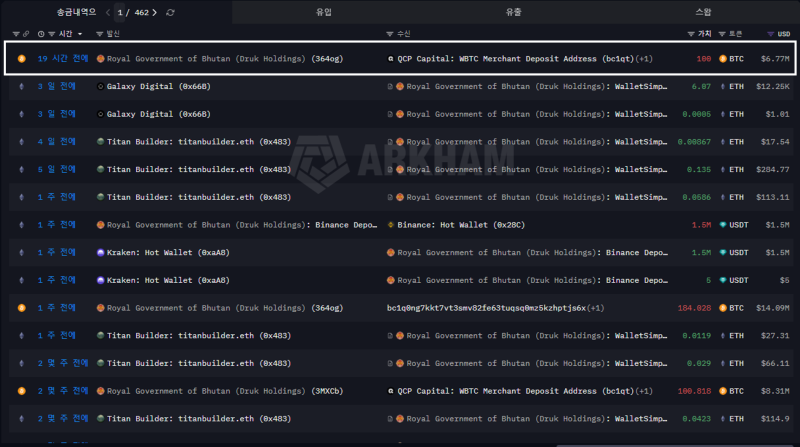Click Bitcoin chain icon in 19 시간 전에 row
Viewport: 800px width, 447px height.
[21, 59]
